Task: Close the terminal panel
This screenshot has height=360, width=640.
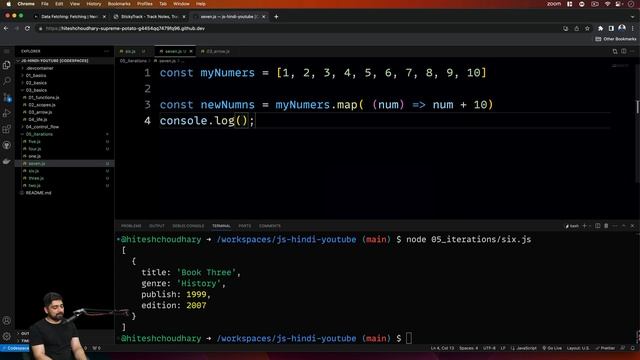Action: point(632,226)
